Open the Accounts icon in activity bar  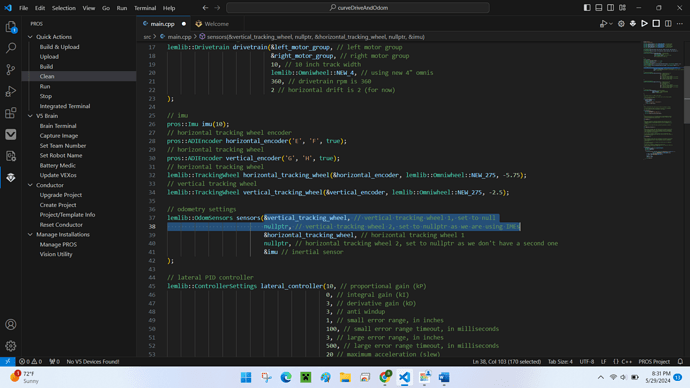pos(11,325)
